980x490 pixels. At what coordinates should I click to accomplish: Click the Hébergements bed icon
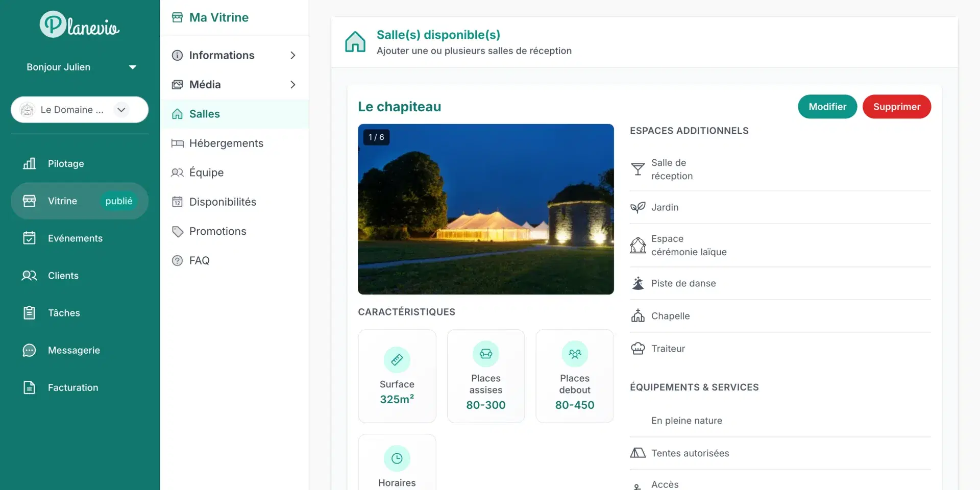[177, 143]
